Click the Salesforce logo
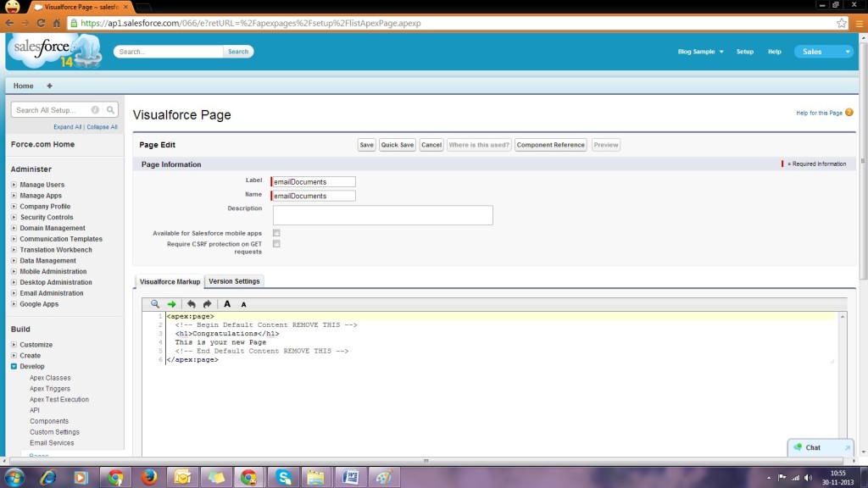The width and height of the screenshot is (868, 488). (x=54, y=51)
